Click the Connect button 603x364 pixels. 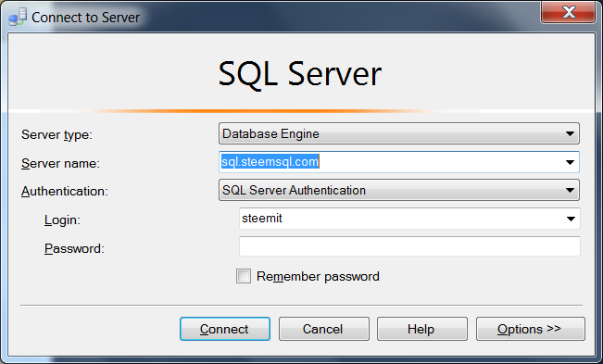pyautogui.click(x=225, y=329)
